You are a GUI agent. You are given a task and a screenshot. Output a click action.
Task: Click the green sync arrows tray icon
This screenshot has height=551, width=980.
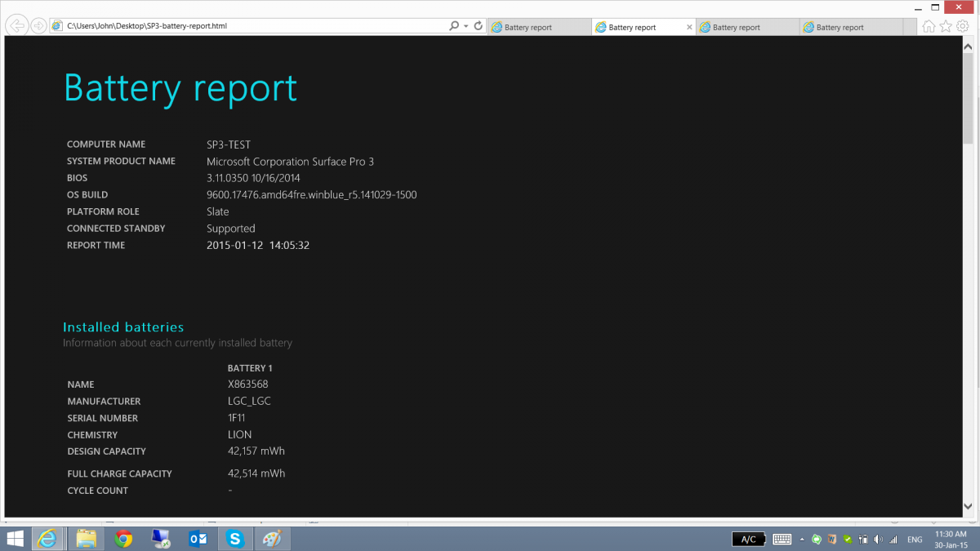[816, 540]
